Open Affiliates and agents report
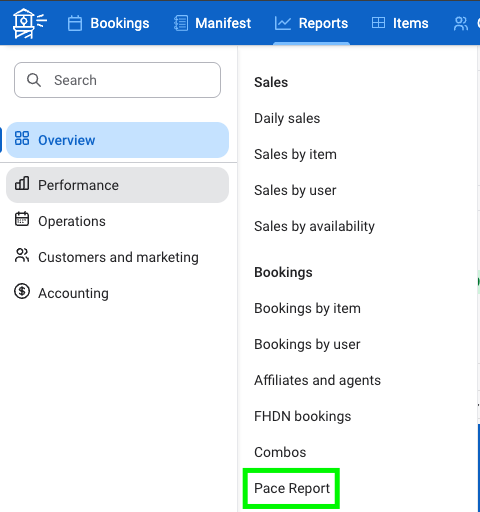Screen dimensions: 480x512 pos(317,380)
